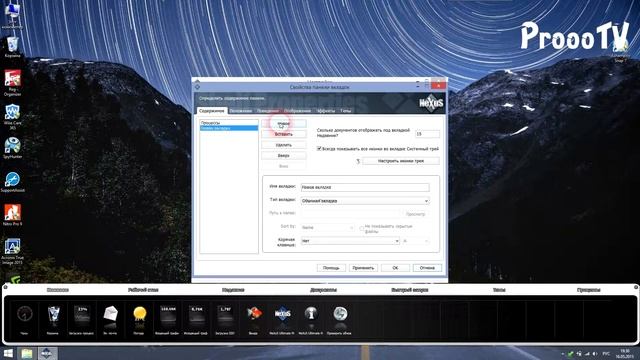The width and height of the screenshot is (640, 360).
Task: Click the network signal tray icon
Action: 587,353
